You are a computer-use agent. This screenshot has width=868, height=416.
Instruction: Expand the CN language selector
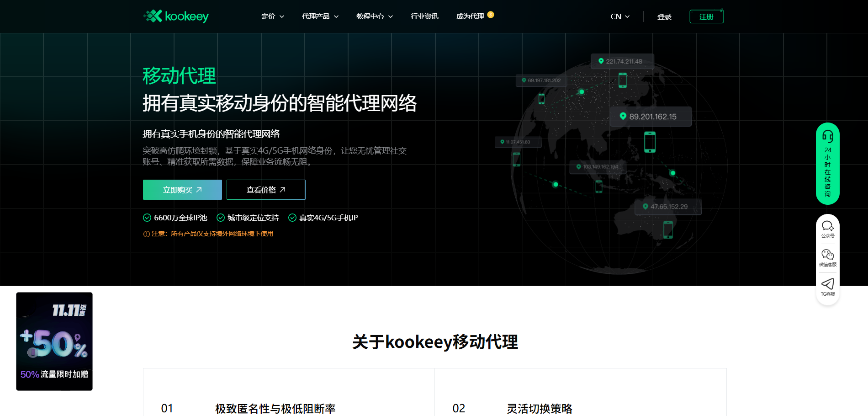(619, 16)
